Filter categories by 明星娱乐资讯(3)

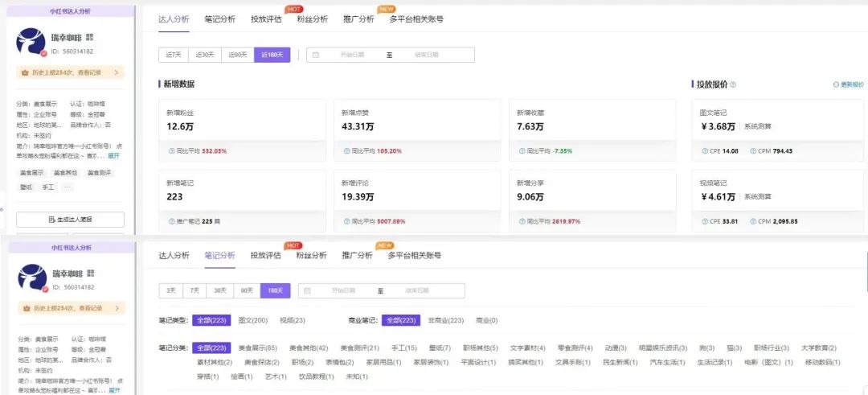click(663, 348)
